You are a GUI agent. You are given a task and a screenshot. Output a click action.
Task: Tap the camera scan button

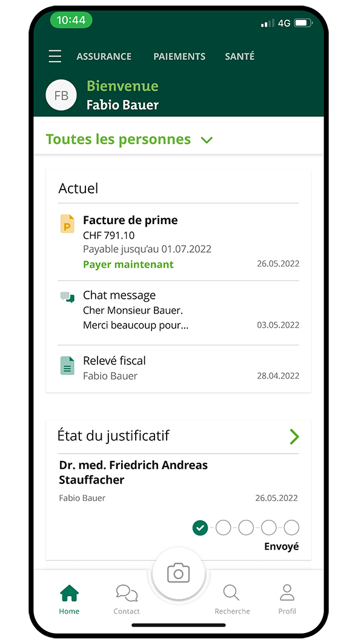[x=178, y=573]
